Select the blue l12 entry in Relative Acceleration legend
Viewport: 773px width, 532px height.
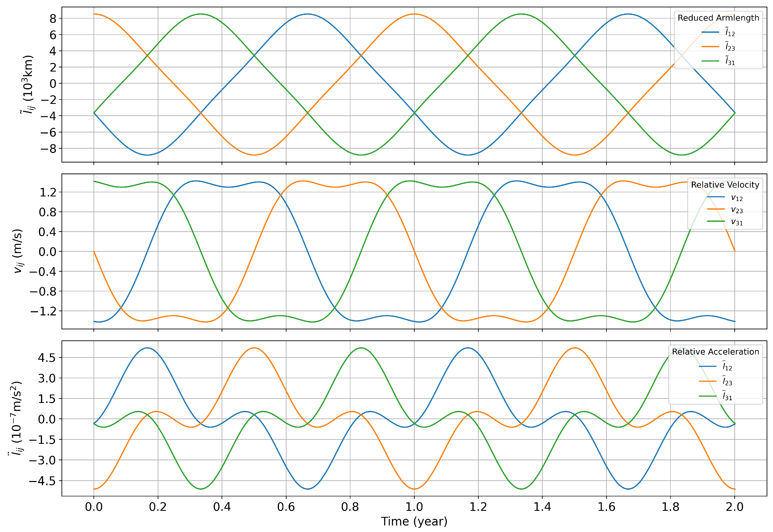point(715,366)
